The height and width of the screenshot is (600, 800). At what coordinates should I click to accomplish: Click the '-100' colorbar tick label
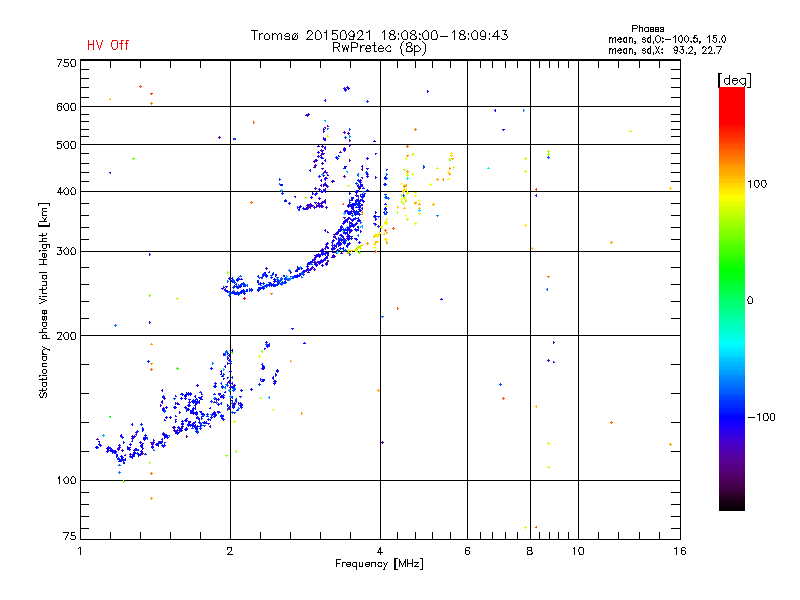762,417
